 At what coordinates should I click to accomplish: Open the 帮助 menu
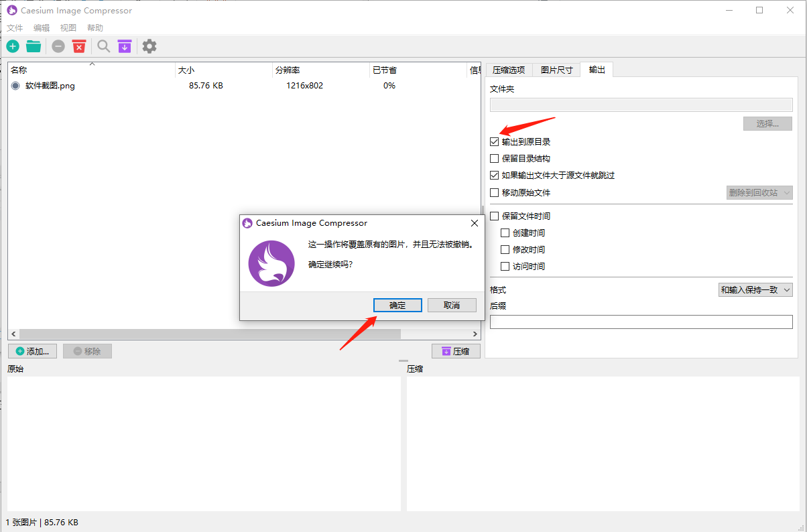point(95,27)
